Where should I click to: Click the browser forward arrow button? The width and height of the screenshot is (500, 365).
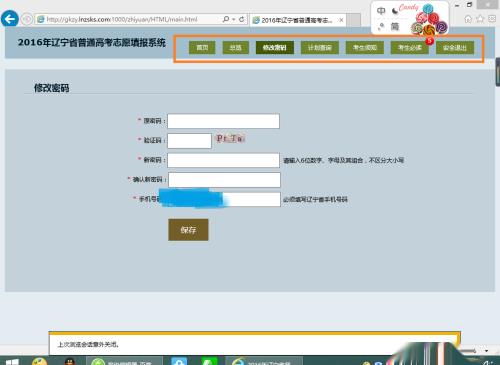pos(27,19)
